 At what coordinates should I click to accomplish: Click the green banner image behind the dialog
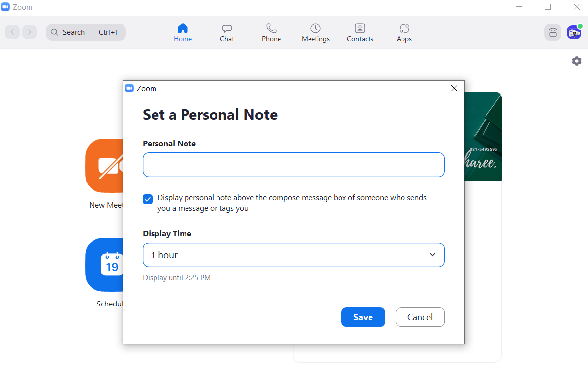tap(483, 136)
